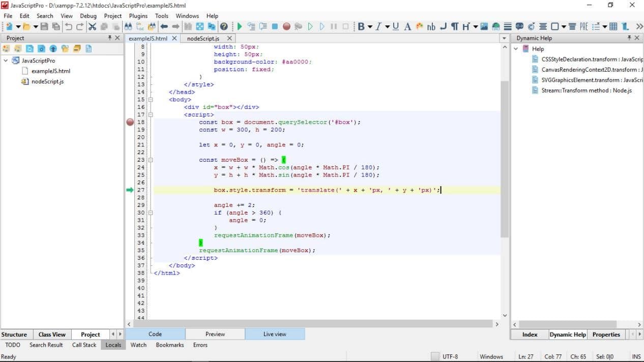Click the Cut scissors icon
The image size is (644, 362).
tap(92, 26)
